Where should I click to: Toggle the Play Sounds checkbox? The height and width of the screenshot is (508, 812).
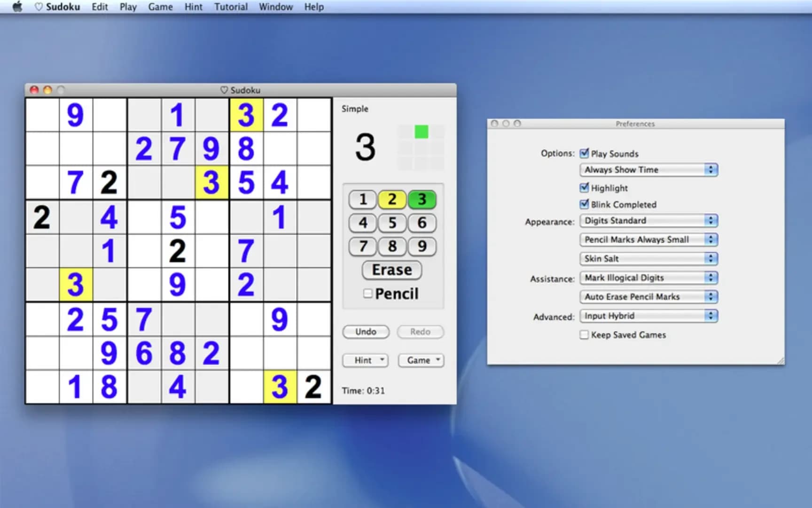[x=584, y=153]
